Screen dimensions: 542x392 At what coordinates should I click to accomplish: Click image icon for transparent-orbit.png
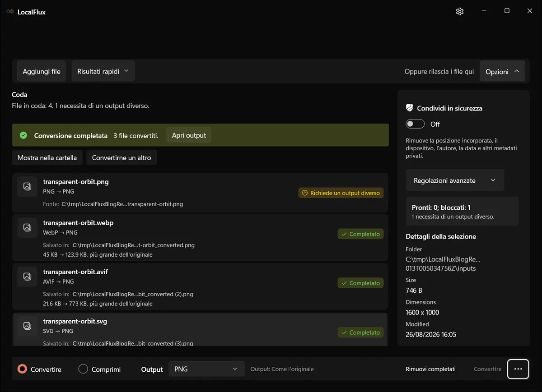point(27,186)
